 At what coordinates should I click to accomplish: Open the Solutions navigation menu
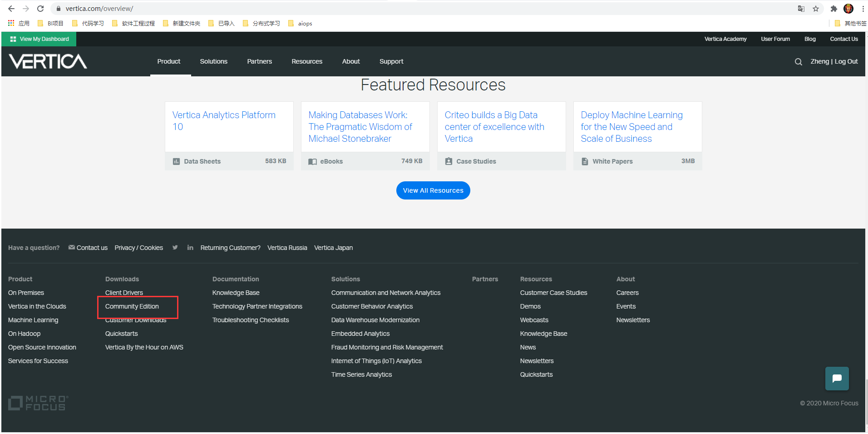[213, 61]
